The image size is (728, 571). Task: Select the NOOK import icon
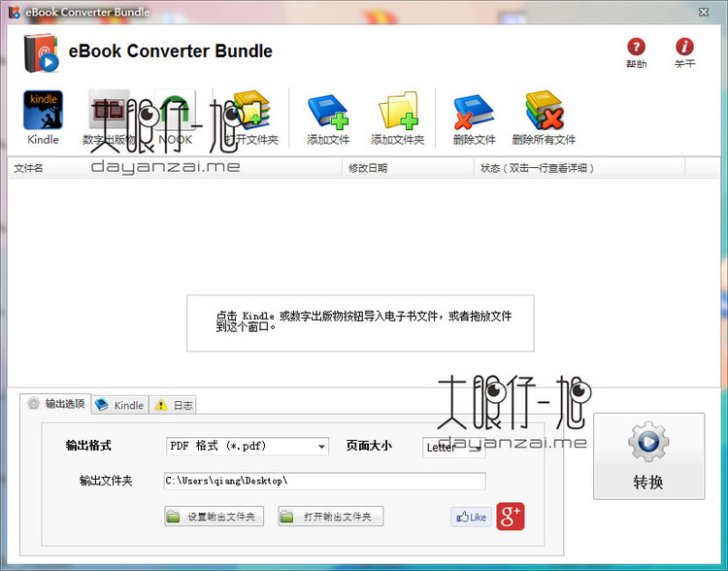click(176, 112)
